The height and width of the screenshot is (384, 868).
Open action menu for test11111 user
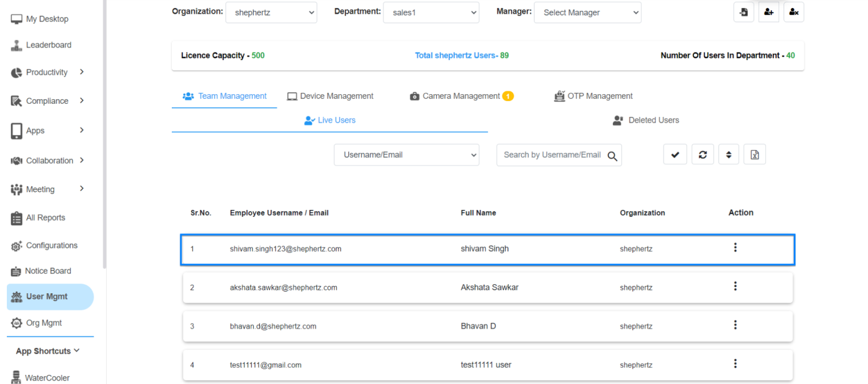[x=735, y=364]
